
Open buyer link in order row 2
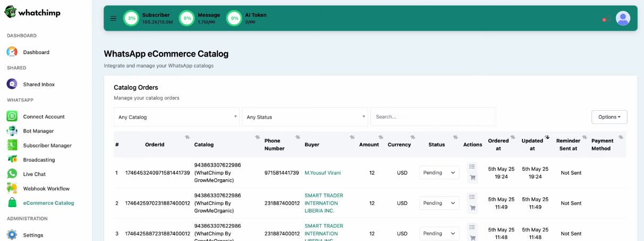(x=324, y=203)
